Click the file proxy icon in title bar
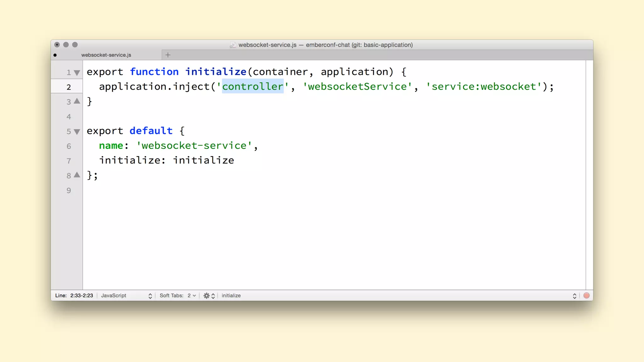644x362 pixels. pos(233,45)
